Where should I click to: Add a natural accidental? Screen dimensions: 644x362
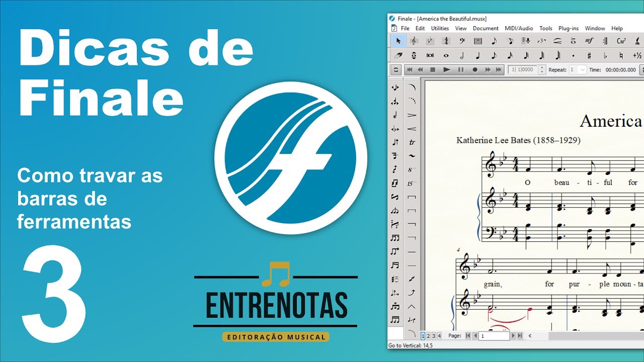click(x=621, y=55)
